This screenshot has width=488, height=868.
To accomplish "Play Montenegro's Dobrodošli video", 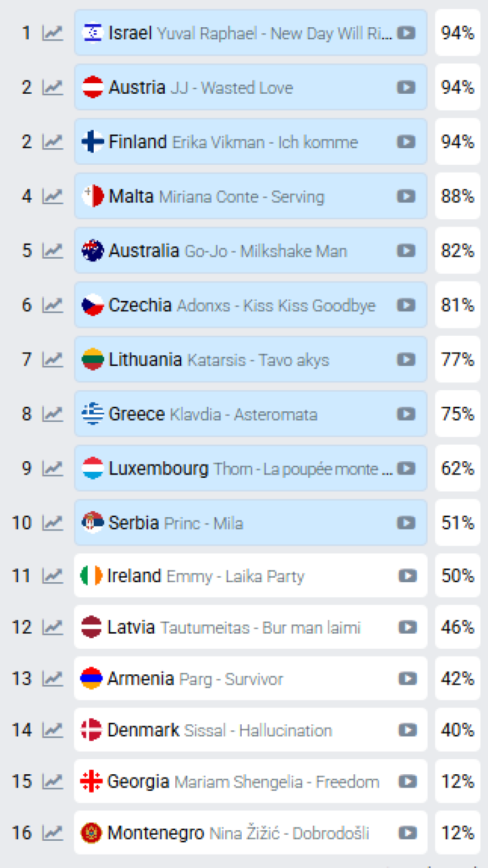I will pos(408,833).
